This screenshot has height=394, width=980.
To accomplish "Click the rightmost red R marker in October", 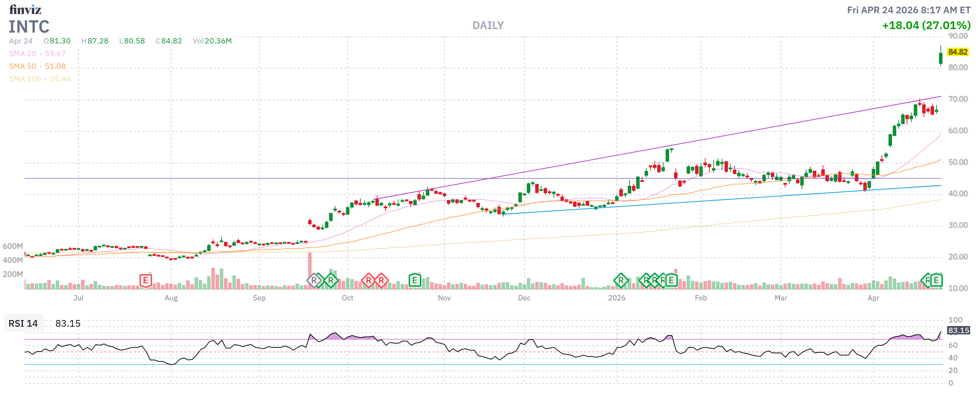I will [x=381, y=281].
